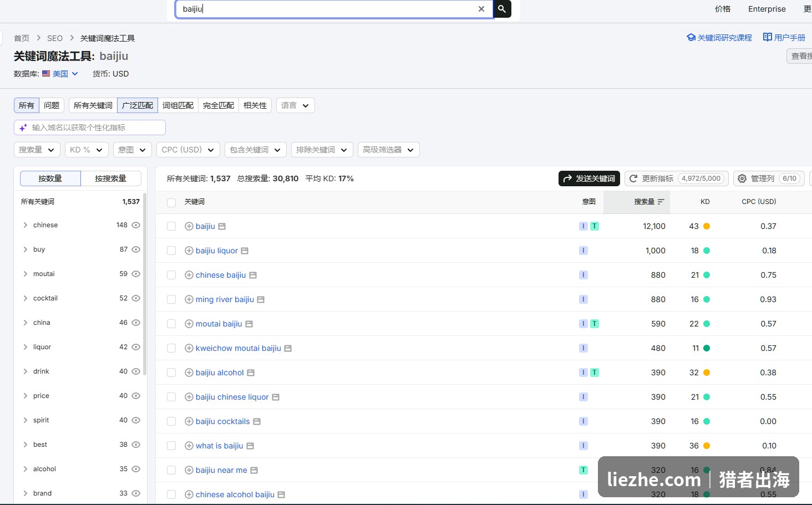
Task: Click the add icon next to baijiu liquor
Action: 189,251
